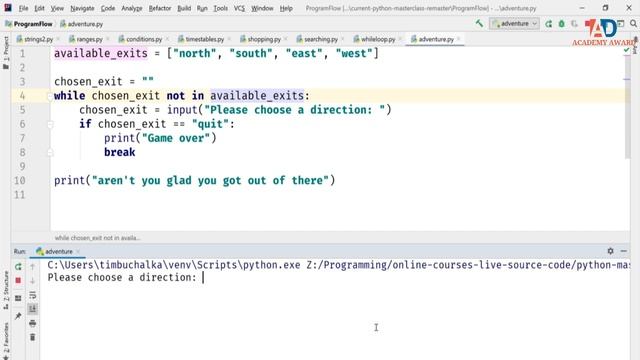Screen dimensions: 640x360
Task: Click the Restore Layout icon in the Run panel
Action: [18, 298]
